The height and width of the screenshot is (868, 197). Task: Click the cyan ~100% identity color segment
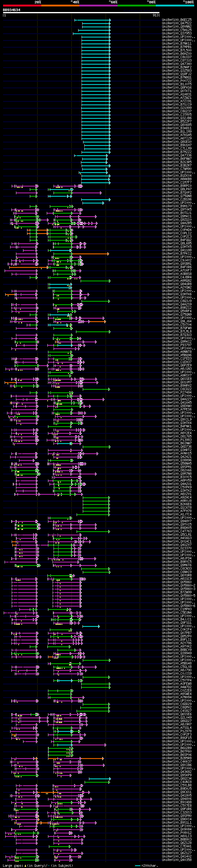point(175,6)
